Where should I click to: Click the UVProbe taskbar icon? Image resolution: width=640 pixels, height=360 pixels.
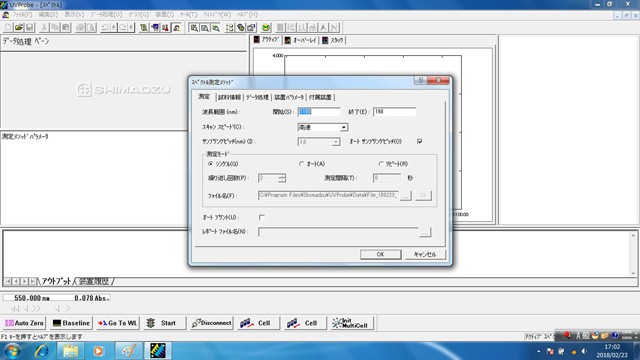(x=158, y=351)
